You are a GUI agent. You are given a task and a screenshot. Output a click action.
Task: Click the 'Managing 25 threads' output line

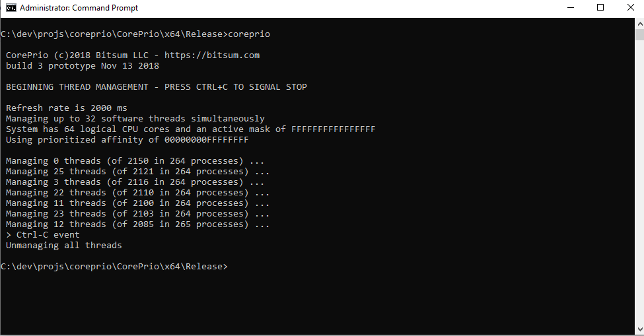[x=137, y=172]
